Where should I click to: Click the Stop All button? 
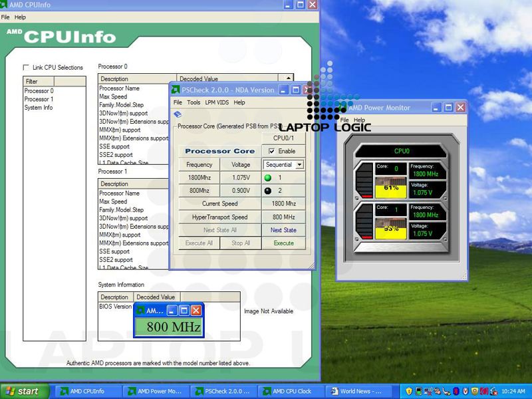coord(241,243)
